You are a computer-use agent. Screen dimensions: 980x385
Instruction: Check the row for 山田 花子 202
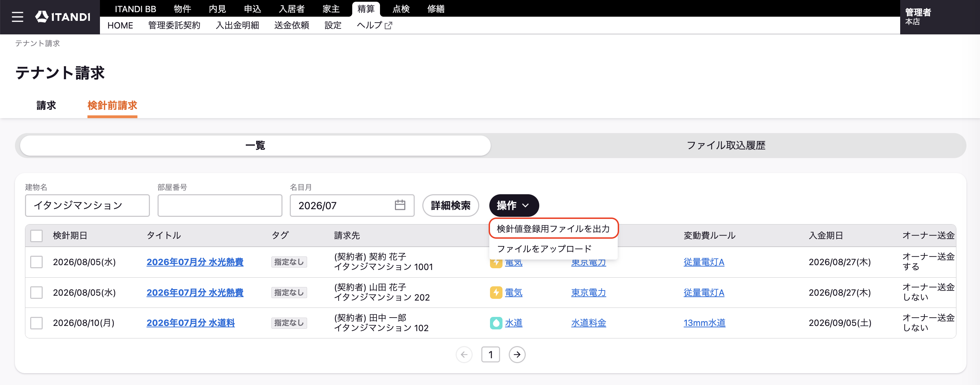(x=36, y=293)
